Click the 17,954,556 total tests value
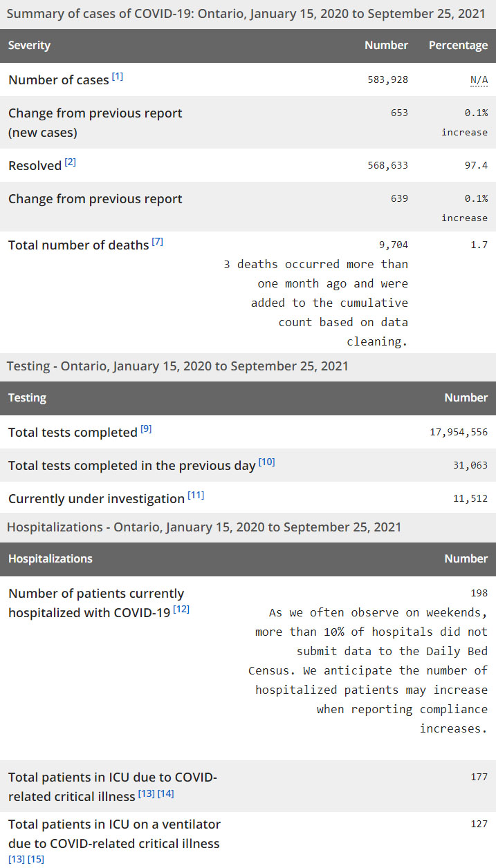 click(x=459, y=433)
